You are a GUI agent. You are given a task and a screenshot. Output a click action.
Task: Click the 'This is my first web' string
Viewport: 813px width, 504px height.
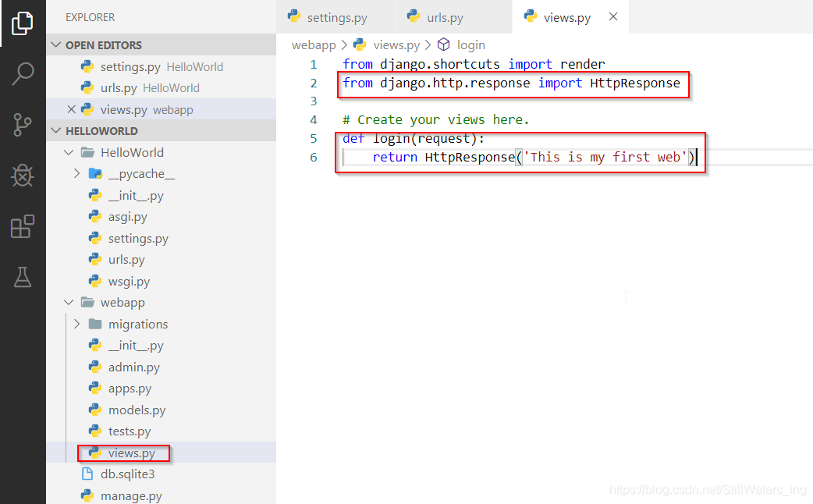point(605,157)
